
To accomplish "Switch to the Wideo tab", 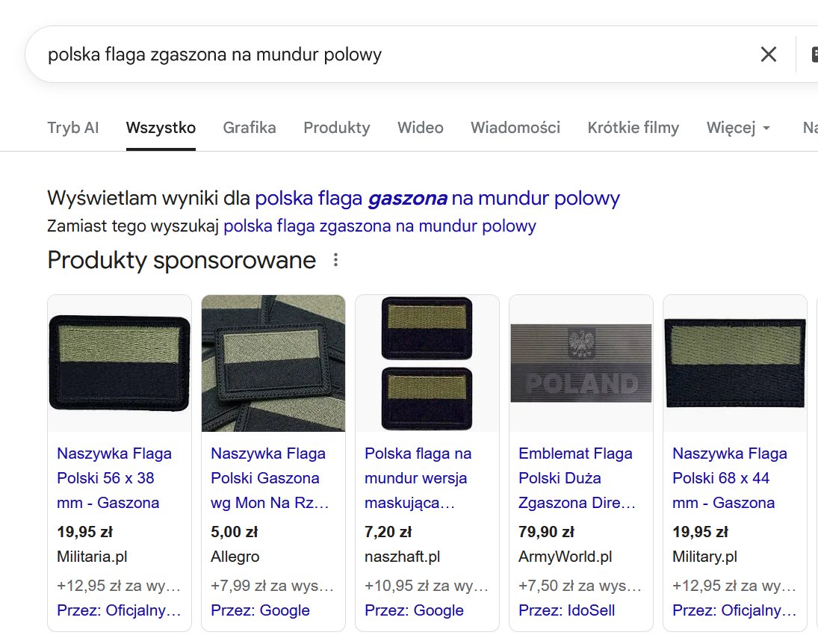I will 421,127.
